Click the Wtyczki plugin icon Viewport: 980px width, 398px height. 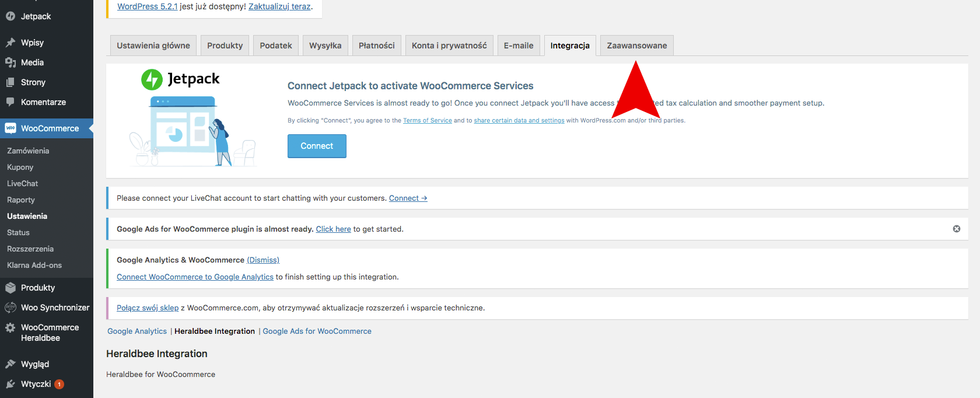click(10, 384)
